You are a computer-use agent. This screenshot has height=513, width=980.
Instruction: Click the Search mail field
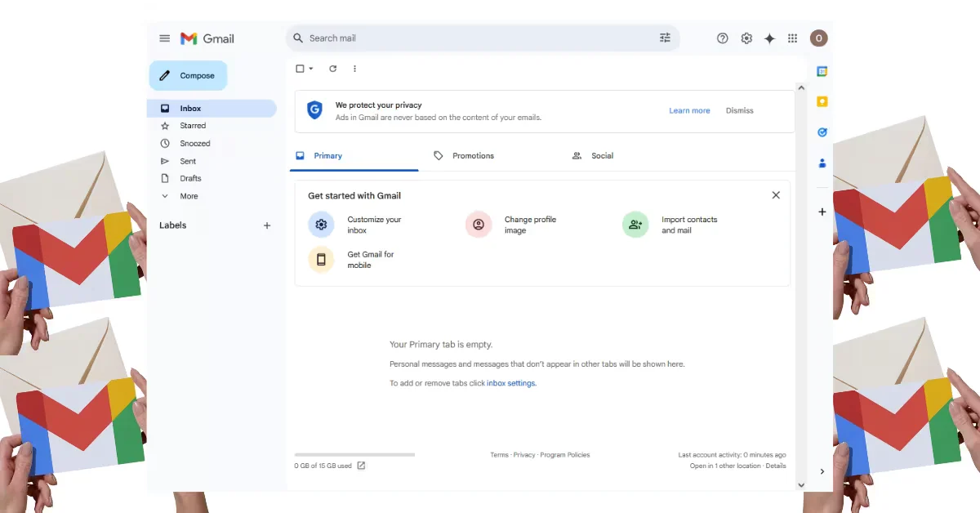click(x=482, y=38)
